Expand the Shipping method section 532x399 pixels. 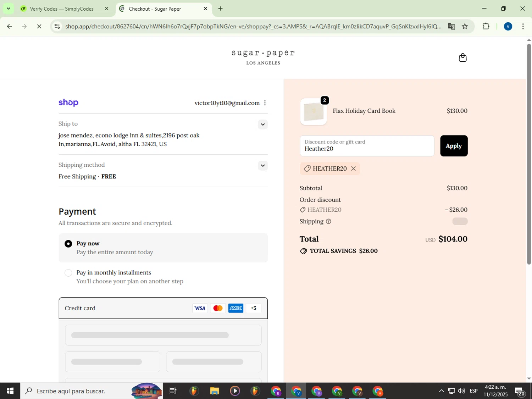pyautogui.click(x=262, y=166)
